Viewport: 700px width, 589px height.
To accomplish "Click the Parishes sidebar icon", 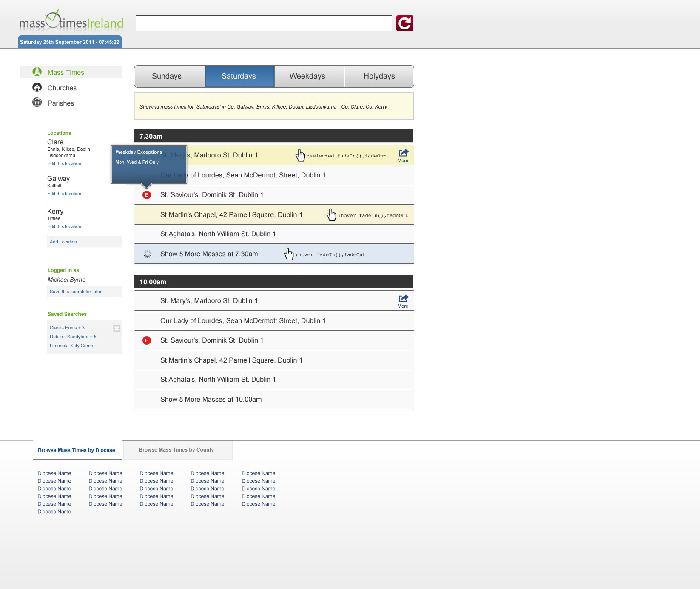I will click(x=37, y=103).
